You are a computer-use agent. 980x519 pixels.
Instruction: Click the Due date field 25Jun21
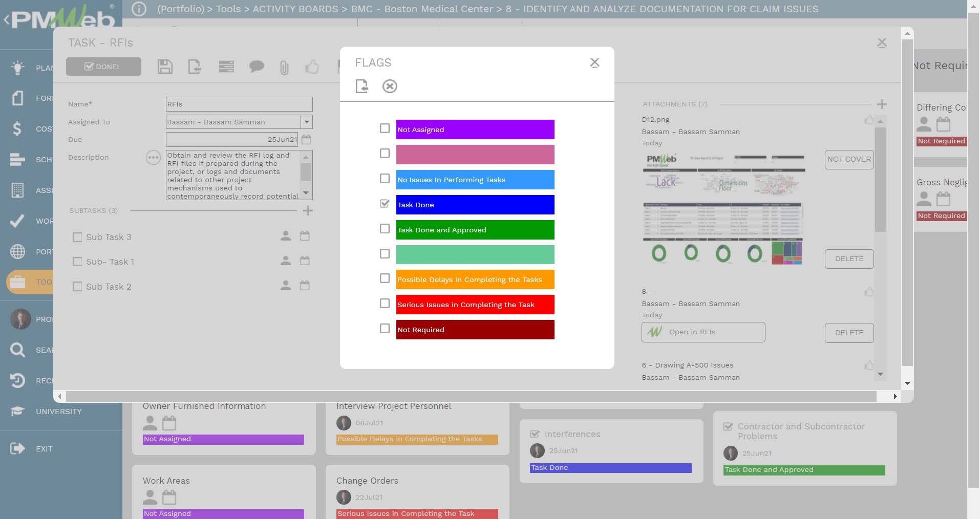[232, 139]
